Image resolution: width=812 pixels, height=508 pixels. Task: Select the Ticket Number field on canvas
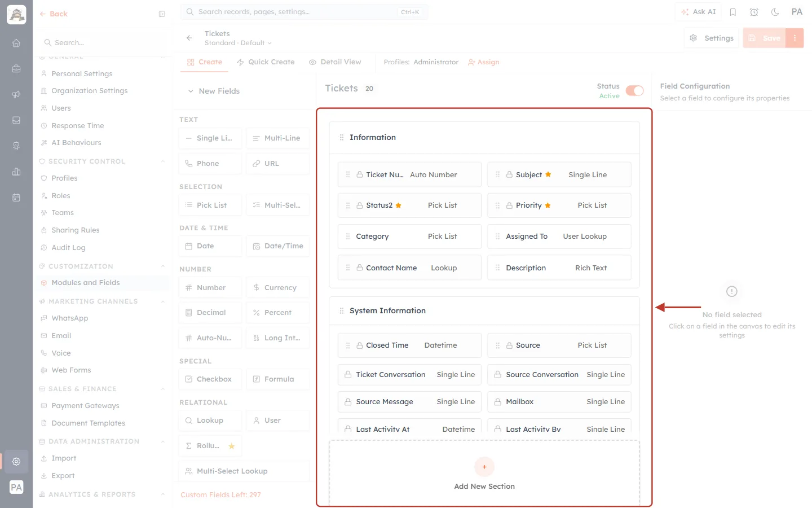pyautogui.click(x=409, y=175)
